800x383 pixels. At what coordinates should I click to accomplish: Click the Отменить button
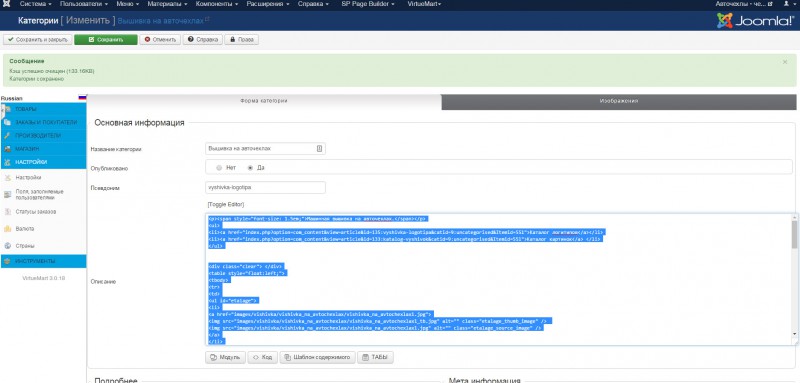pos(160,40)
